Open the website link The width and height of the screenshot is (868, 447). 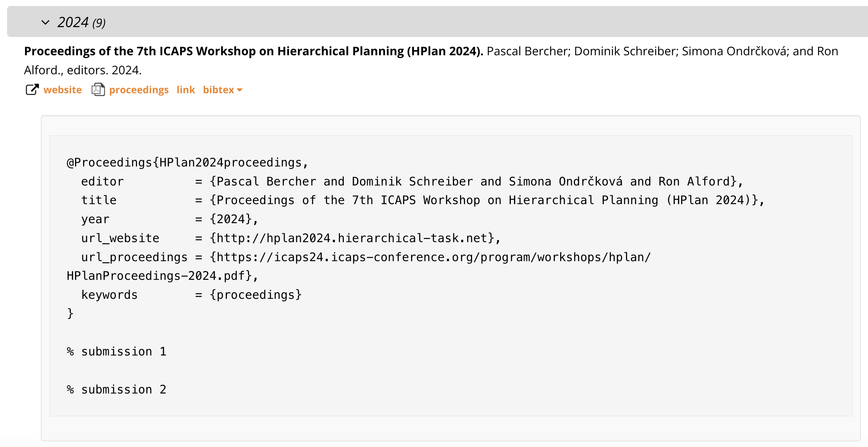click(63, 90)
